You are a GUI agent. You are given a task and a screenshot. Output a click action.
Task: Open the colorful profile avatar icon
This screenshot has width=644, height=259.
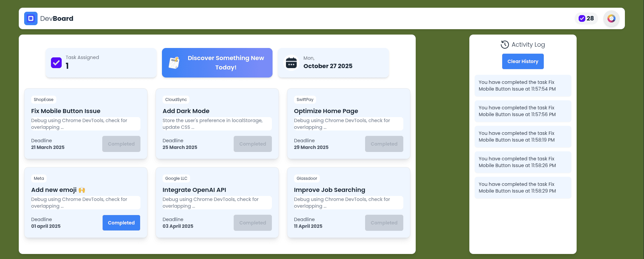tap(611, 18)
